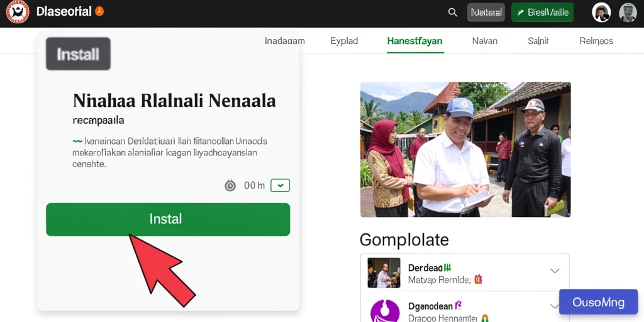
Task: Click the Gomplolate section heading
Action: tap(404, 240)
